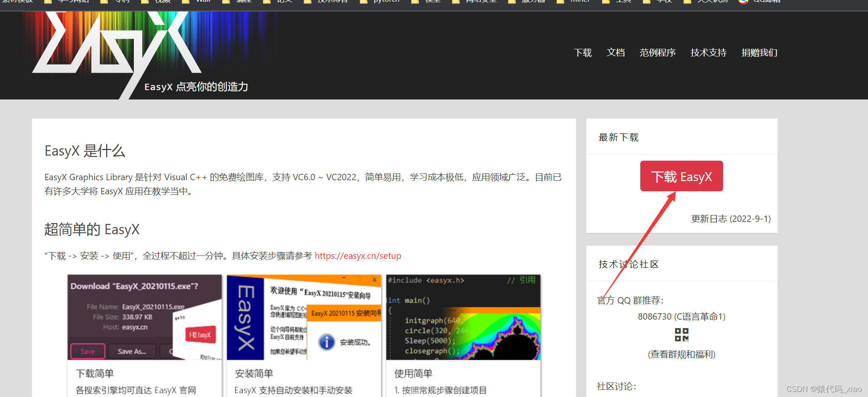
Task: Click the 使用简单 card heading
Action: (413, 374)
